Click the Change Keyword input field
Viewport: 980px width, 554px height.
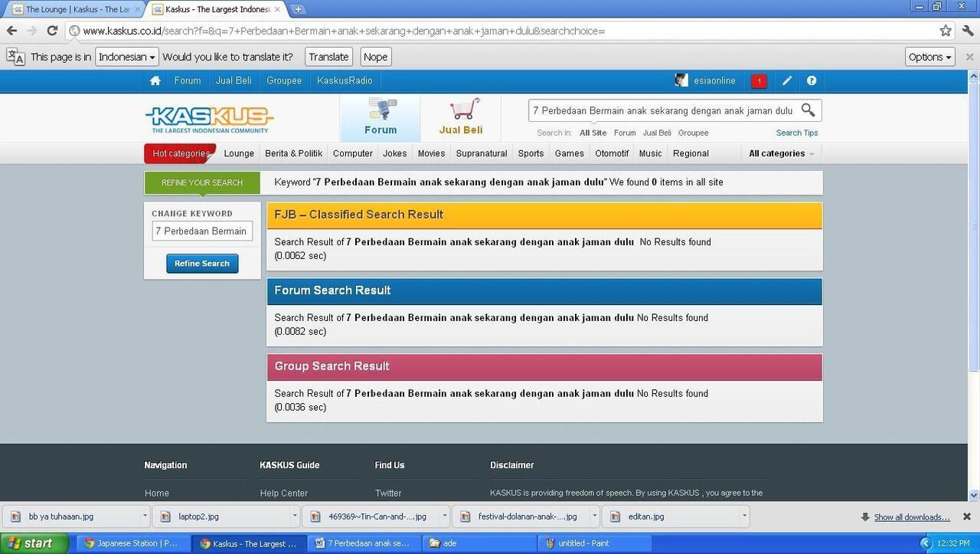click(x=202, y=231)
